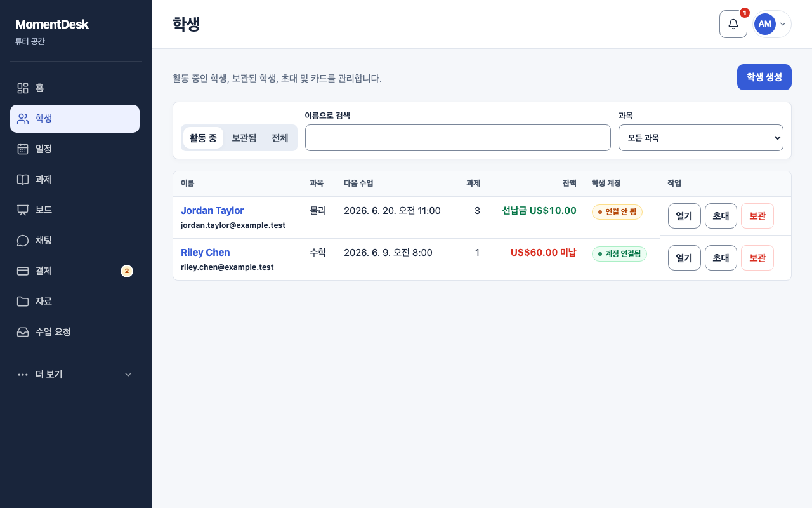Click 보관 in Riley Chen's row
Image resolution: width=812 pixels, height=508 pixels.
757,258
